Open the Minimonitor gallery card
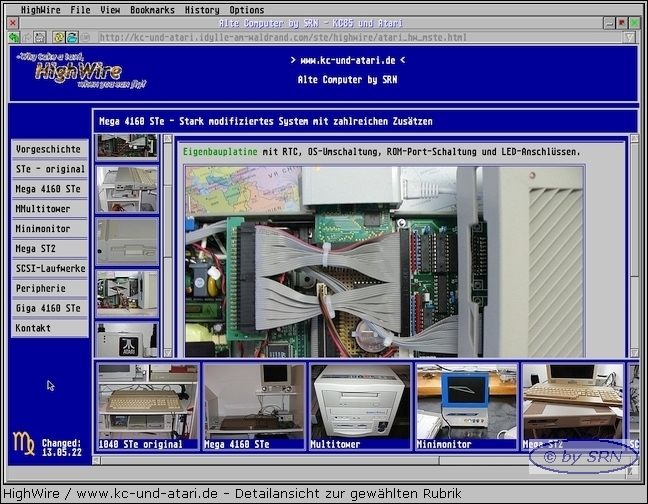Viewport: 648px width, 504px height. click(467, 407)
